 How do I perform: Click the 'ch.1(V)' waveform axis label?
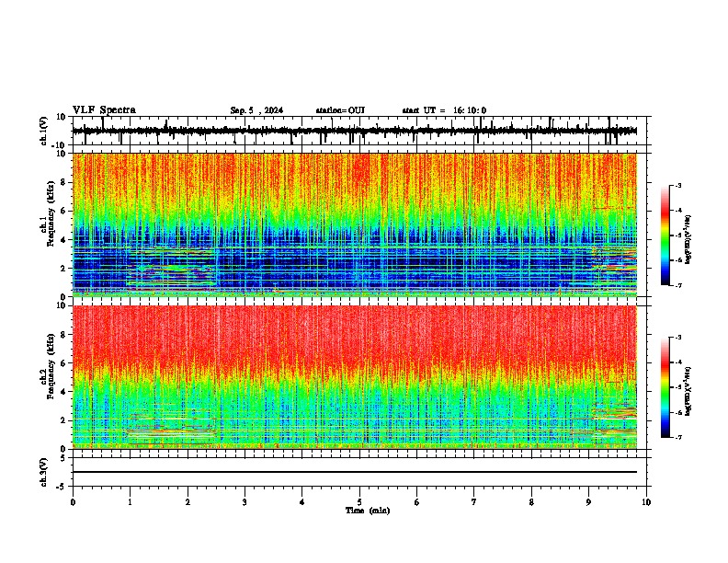pos(44,131)
